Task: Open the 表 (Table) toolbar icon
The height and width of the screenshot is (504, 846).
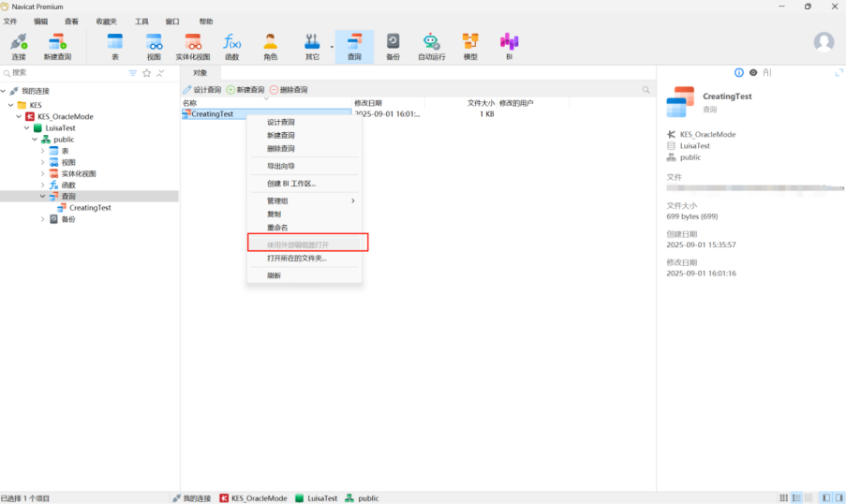Action: click(x=115, y=45)
